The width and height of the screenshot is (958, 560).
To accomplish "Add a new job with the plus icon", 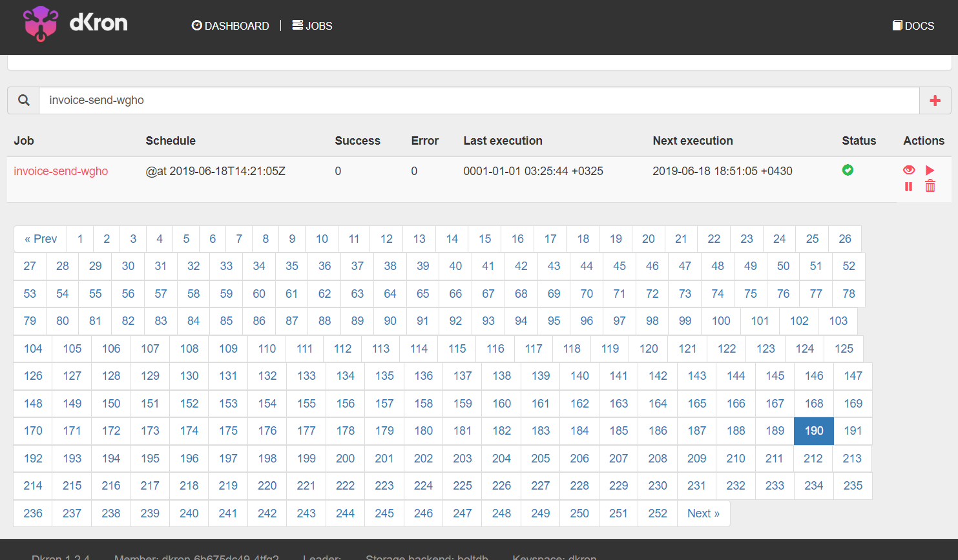I will click(935, 100).
